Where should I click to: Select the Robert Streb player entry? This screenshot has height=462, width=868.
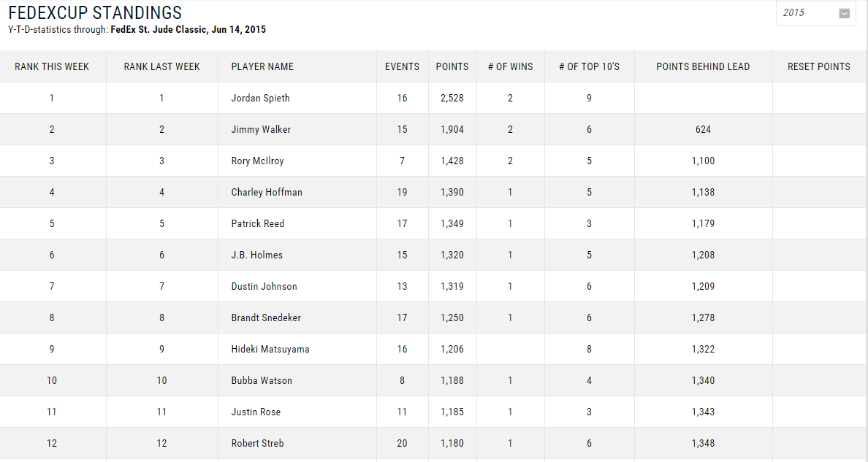pos(257,443)
